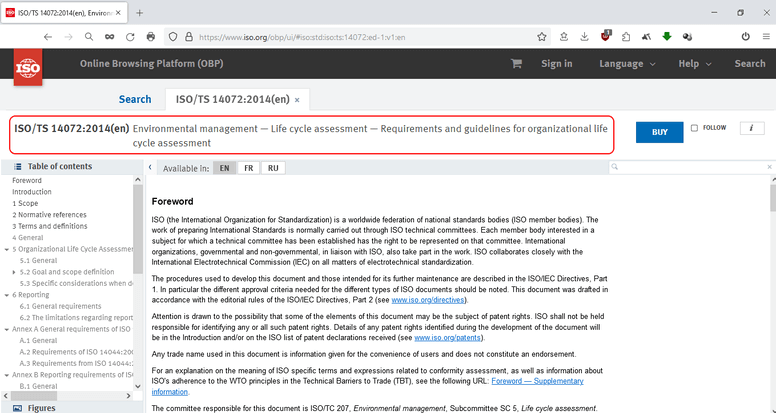Open 3 Terms and definitions entry
This screenshot has height=413, width=776.
[x=49, y=226]
